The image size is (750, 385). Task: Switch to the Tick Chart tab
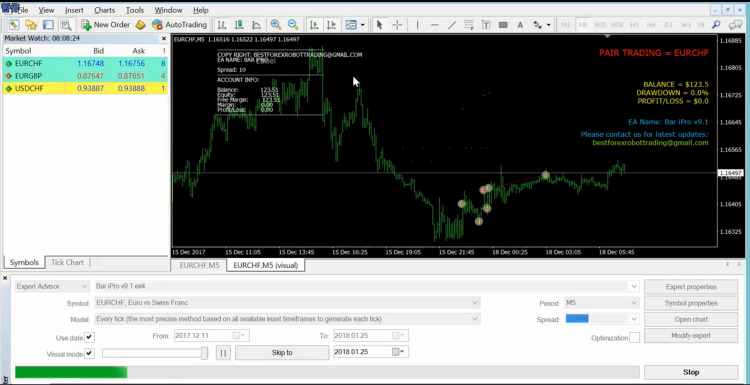pyautogui.click(x=67, y=262)
